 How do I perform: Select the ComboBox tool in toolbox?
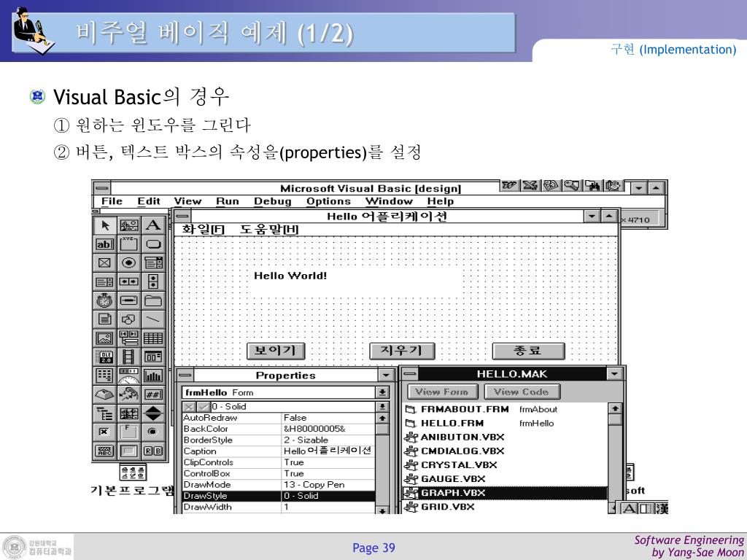(153, 262)
